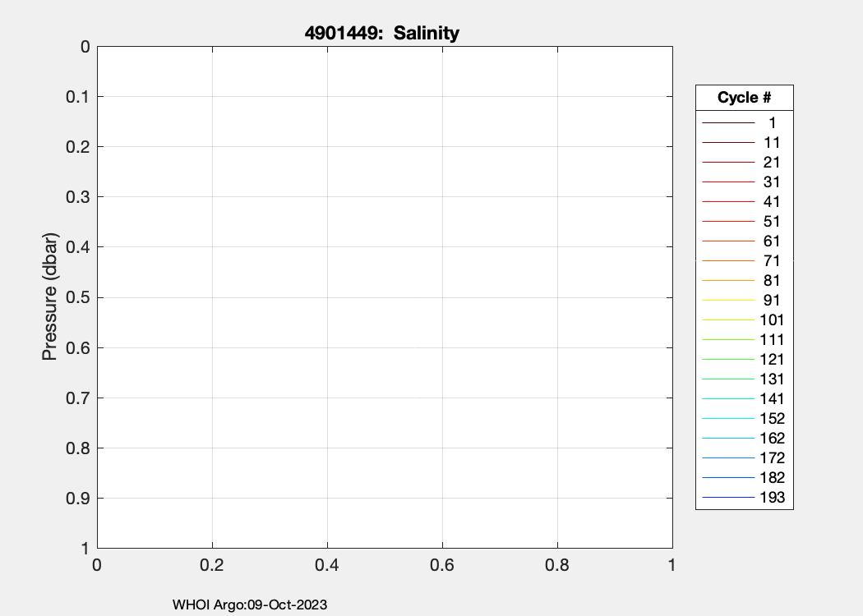Click the "Cycle #" legend title

[x=744, y=98]
